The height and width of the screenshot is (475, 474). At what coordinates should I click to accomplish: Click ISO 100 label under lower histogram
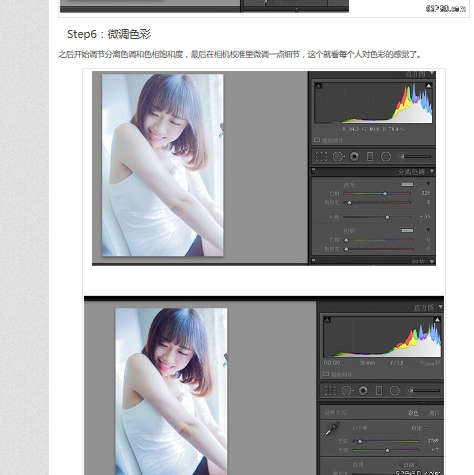332,363
